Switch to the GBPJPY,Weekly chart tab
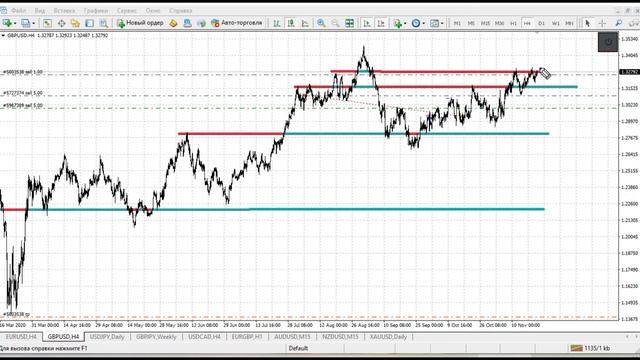 pos(156,337)
